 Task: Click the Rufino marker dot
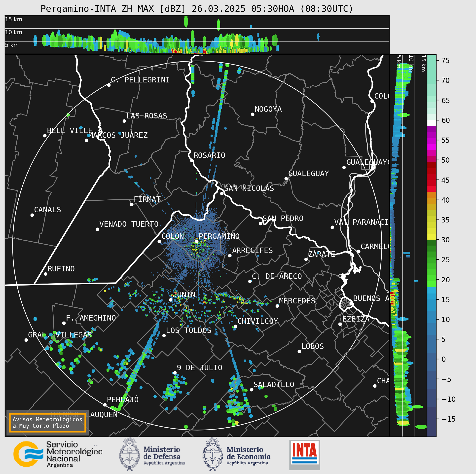pos(45,274)
